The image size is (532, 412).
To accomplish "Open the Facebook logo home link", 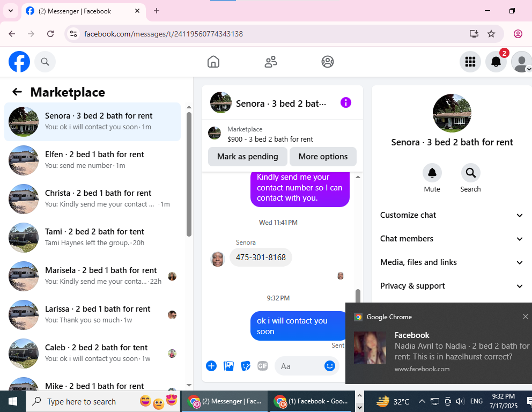I will click(x=19, y=62).
